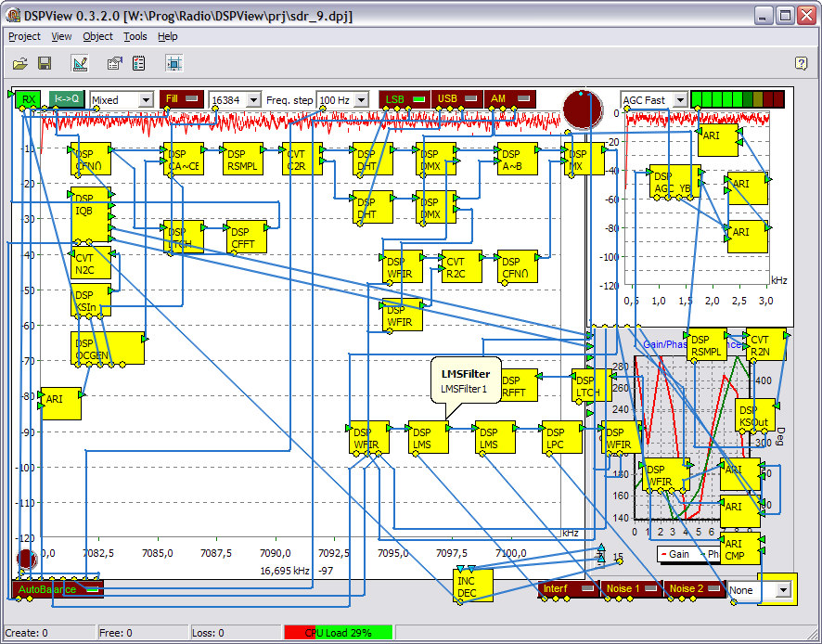Toggle the AutoBalance switch

click(x=58, y=589)
